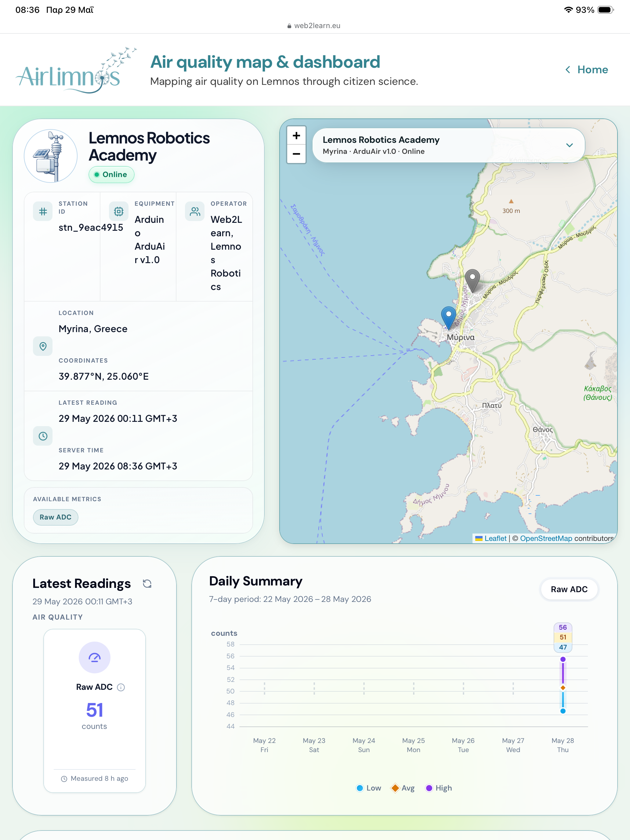
Task: Click the Myrina, Greece location text
Action: 93,328
